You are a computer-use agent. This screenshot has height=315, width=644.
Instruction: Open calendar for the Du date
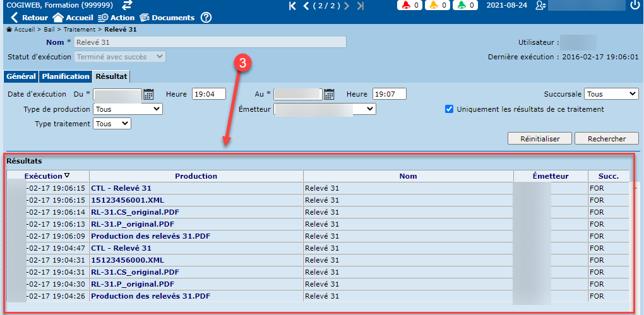[148, 94]
